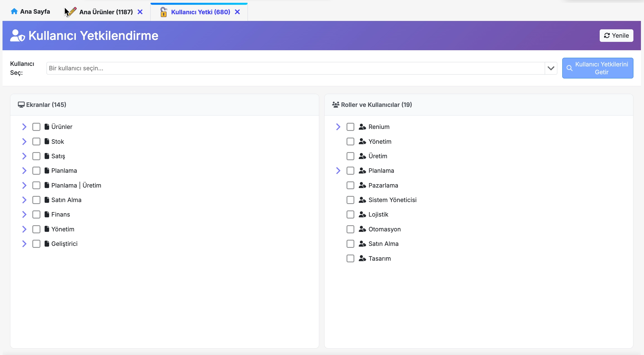The image size is (644, 355).
Task: Click Kullanıcı Yetkilerini Getir button
Action: 597,68
